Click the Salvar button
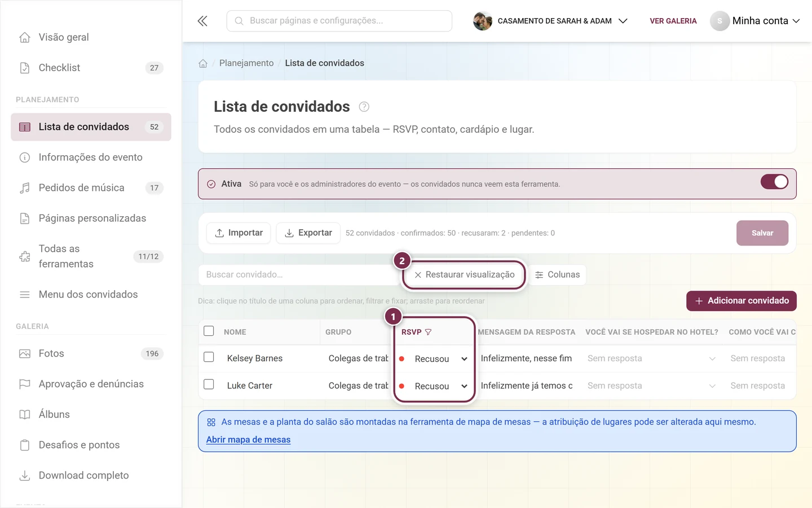Viewport: 812px width, 508px height. tap(762, 233)
